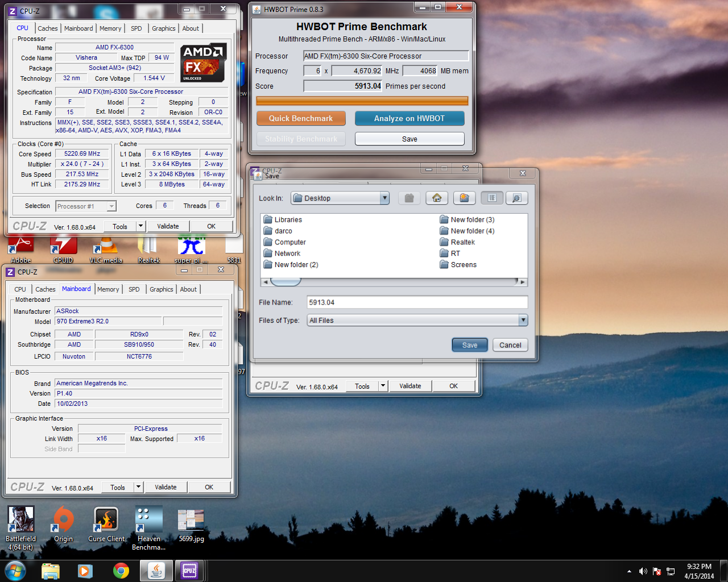Open Graphics tab in Mainboard CPU-Z window

pos(162,289)
